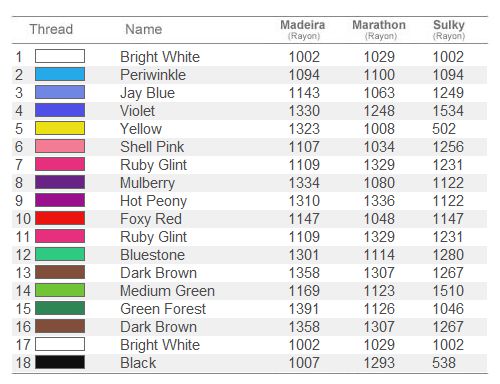
Task: Select the Green Forest thread name
Action: pyautogui.click(x=163, y=309)
